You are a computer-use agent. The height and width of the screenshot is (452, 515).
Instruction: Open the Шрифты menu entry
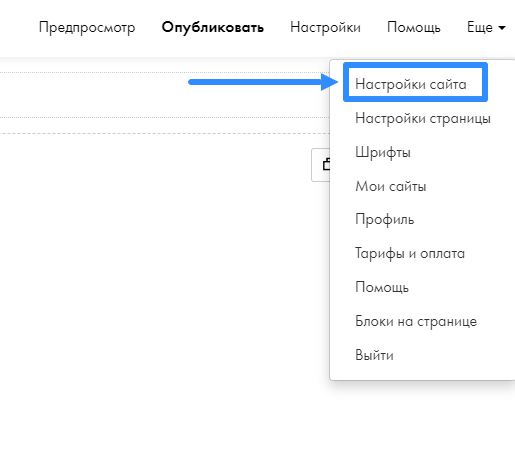383,153
